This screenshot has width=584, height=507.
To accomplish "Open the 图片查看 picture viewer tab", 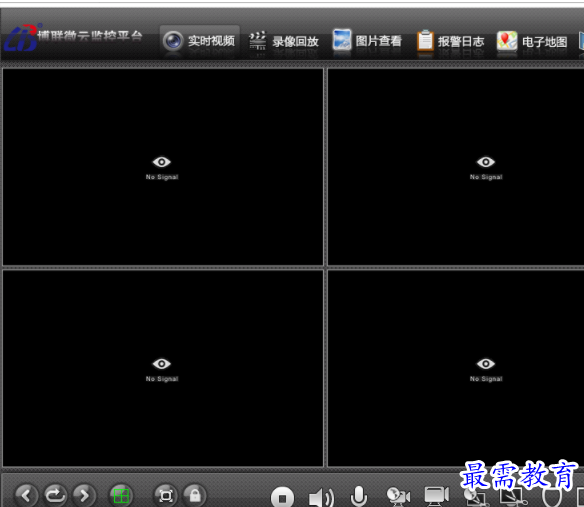I will coord(367,41).
